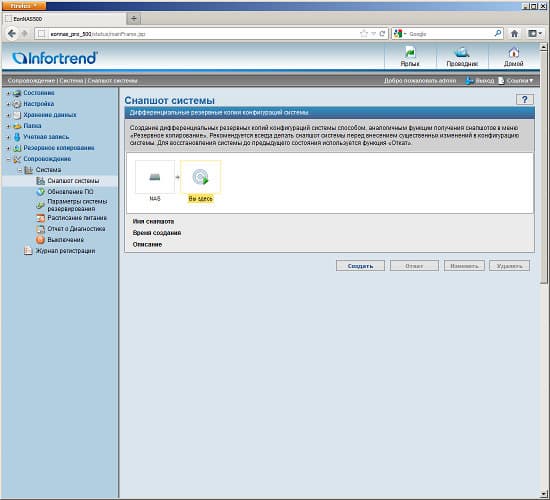The height and width of the screenshot is (500, 550).
Task: Click the Выход logout link
Action: 484,81
